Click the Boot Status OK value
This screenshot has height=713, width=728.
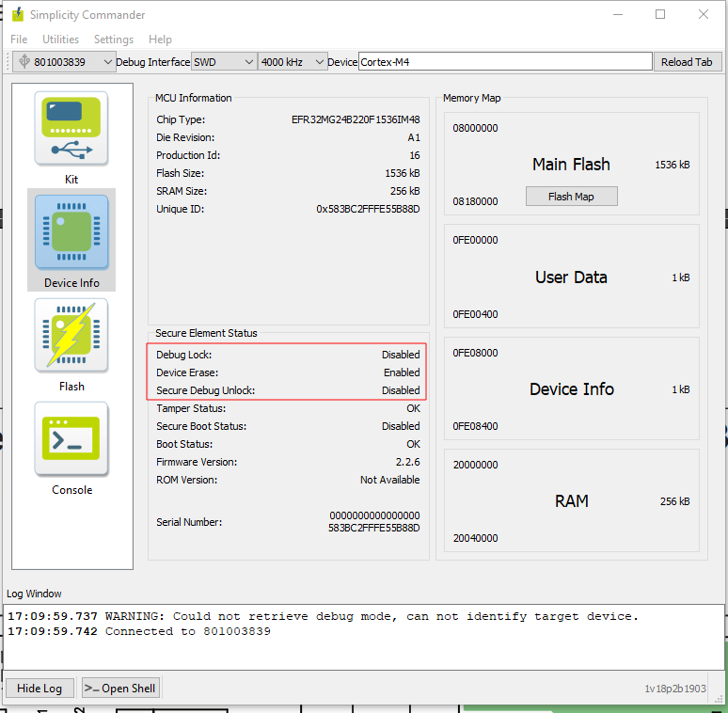tap(413, 444)
